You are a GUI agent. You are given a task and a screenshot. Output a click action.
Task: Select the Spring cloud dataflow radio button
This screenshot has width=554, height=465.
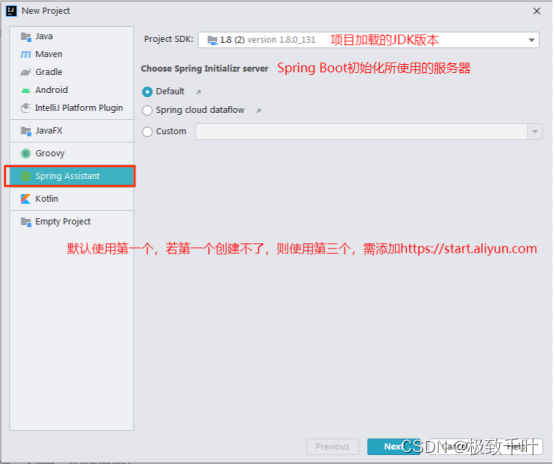click(x=147, y=111)
